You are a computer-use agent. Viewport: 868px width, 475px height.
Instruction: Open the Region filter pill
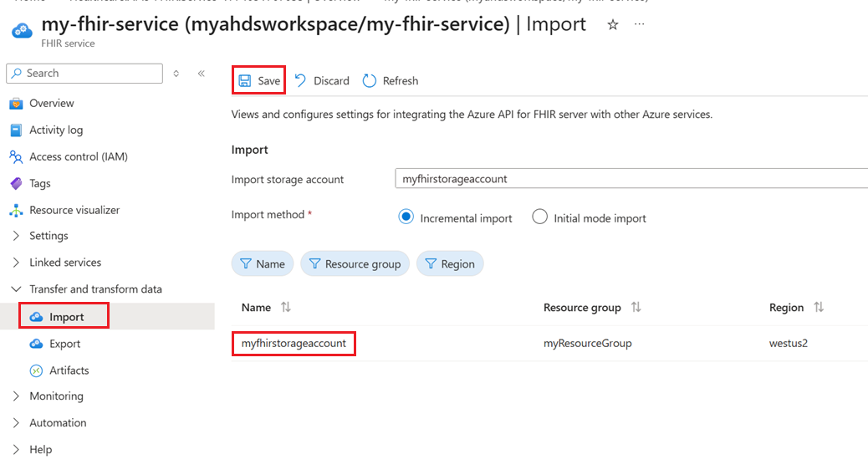pos(450,263)
